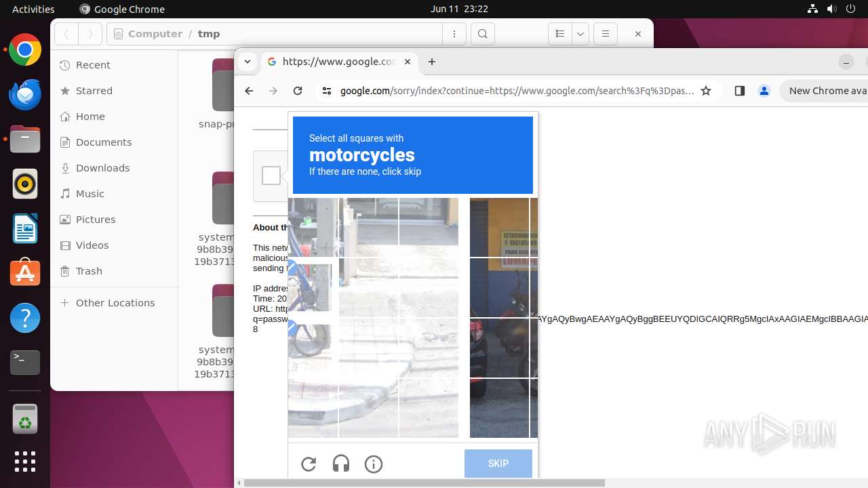Viewport: 868px width, 488px height.
Task: Close the google.com tab
Action: (x=408, y=62)
